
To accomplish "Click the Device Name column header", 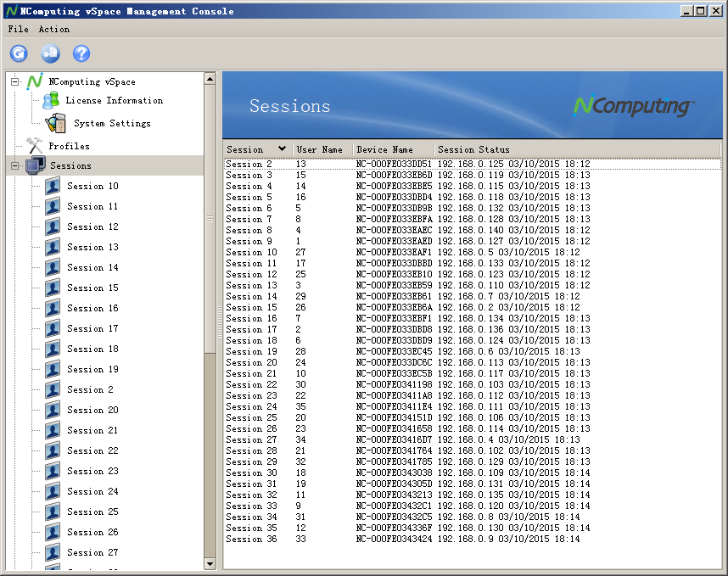I will click(x=384, y=149).
